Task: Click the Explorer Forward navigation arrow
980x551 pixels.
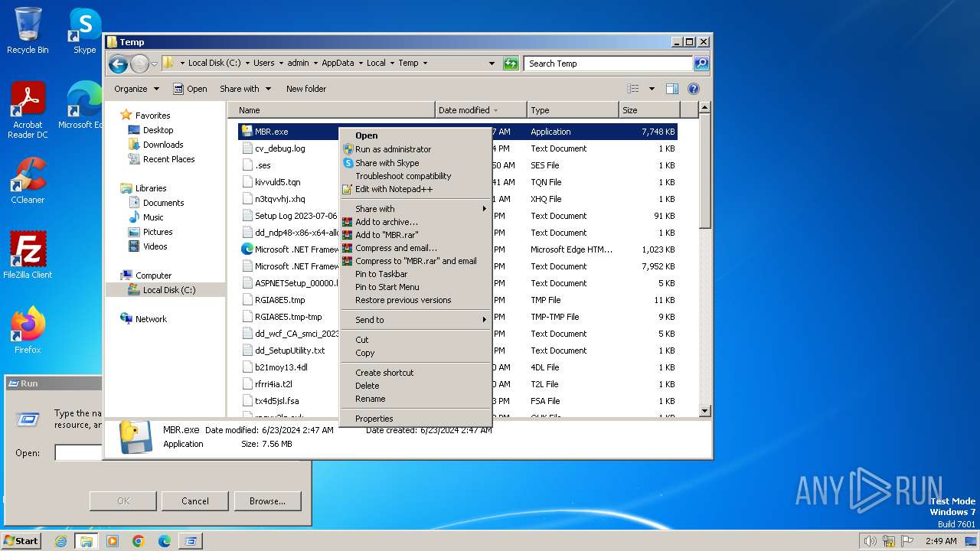Action: tap(139, 64)
